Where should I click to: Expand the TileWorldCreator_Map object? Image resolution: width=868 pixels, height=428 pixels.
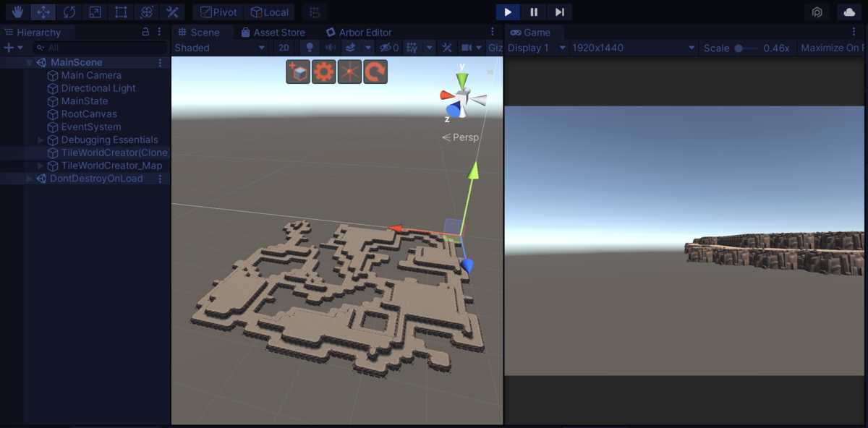click(x=41, y=166)
